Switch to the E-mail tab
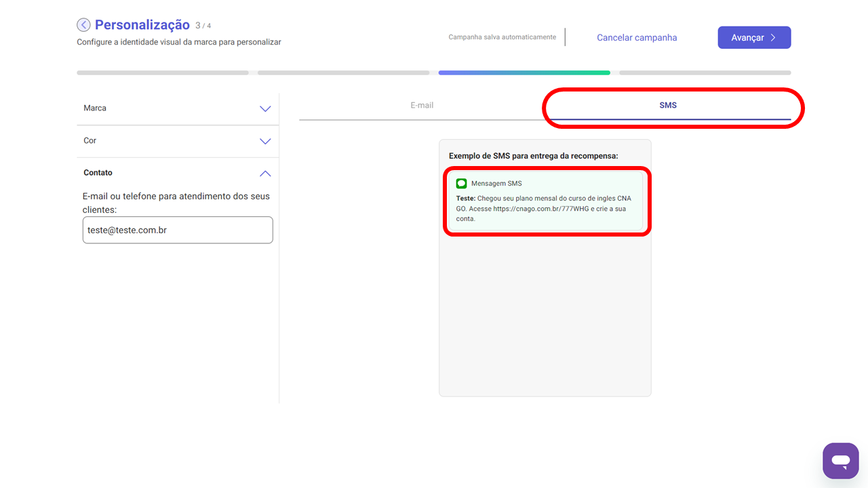The height and width of the screenshot is (488, 868). [422, 106]
